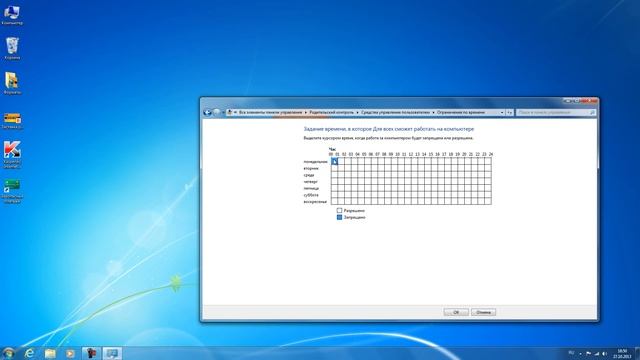The height and width of the screenshot is (360, 640).
Task: Block the Sunday 23 hour cell in the grid
Action: coord(488,201)
